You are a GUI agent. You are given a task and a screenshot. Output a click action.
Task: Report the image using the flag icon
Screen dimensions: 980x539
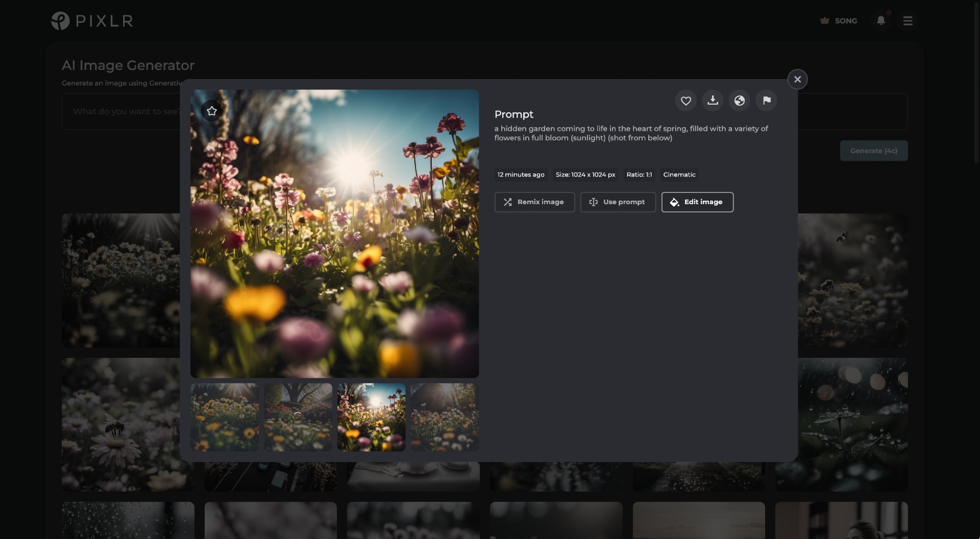pos(766,101)
